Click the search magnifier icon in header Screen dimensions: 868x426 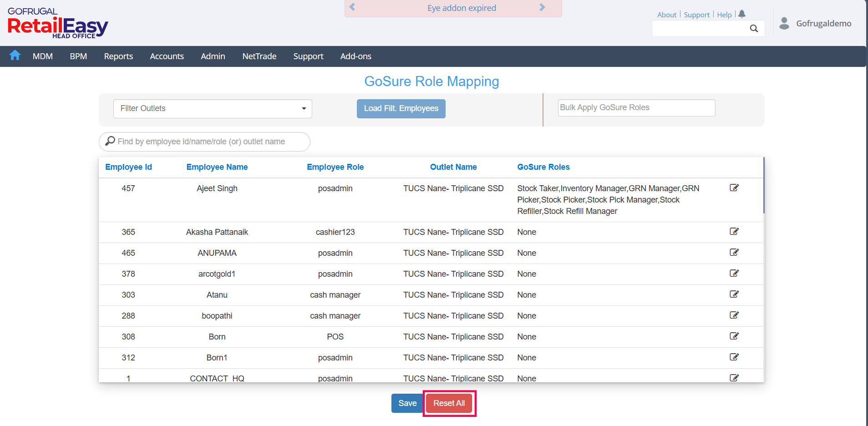(754, 29)
